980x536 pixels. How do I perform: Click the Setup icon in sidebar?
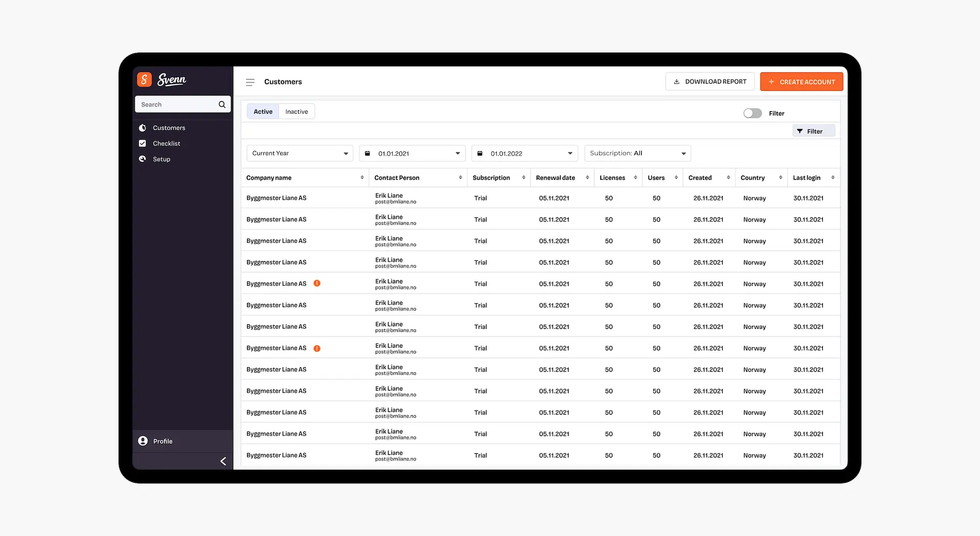[142, 159]
